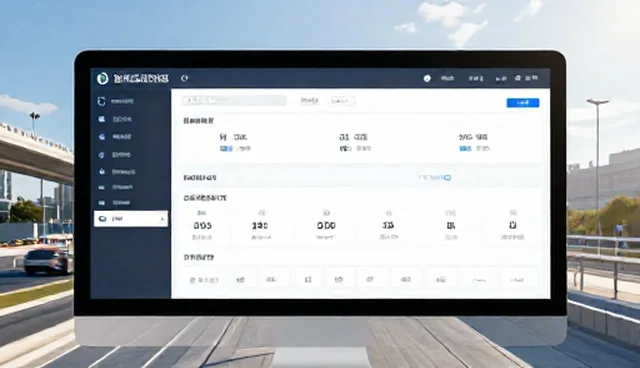Toggle the chevron on the highlighted sidebar item
The height and width of the screenshot is (368, 640).
pyautogui.click(x=162, y=219)
